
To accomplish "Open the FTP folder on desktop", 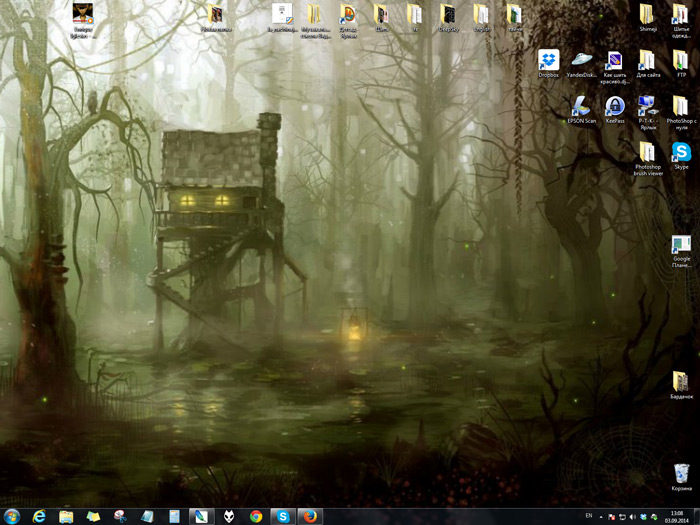I will (681, 63).
